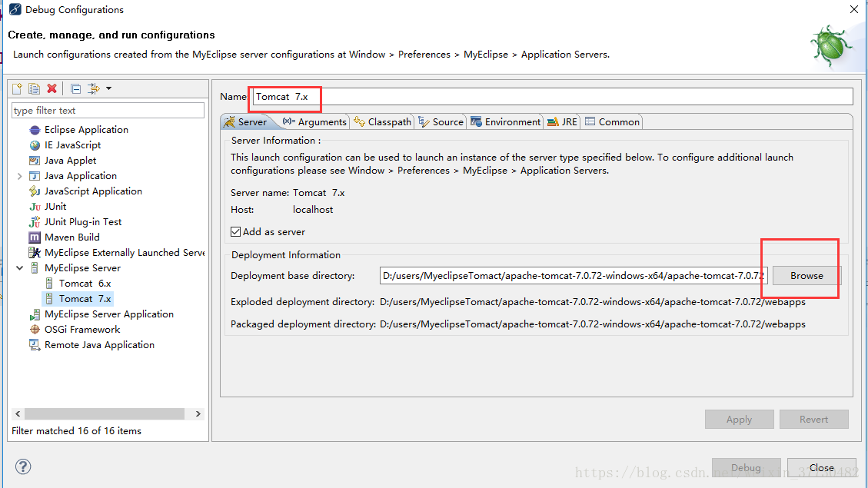Click the Eclipse Application icon in the tree
The image size is (868, 488).
tap(35, 130)
